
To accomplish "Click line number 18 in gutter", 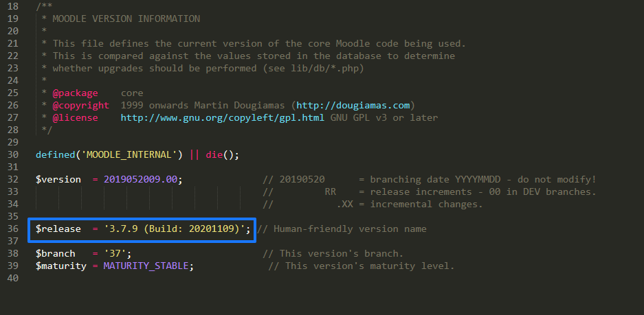I will (13, 7).
